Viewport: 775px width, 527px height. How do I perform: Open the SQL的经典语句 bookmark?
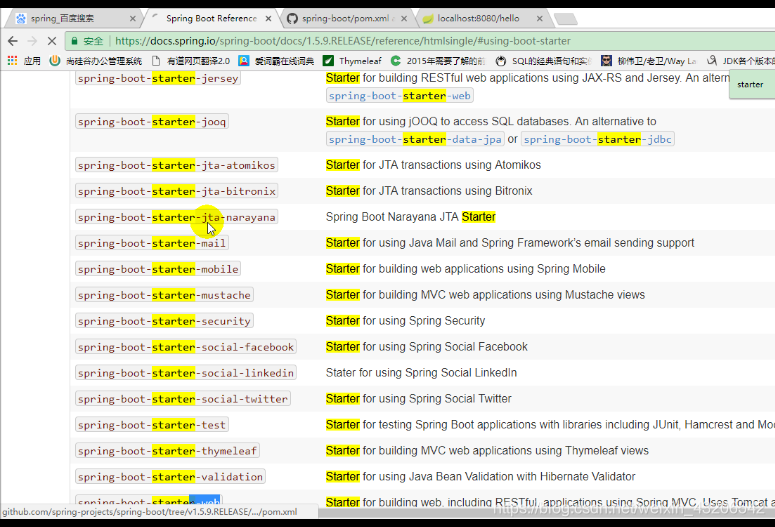[543, 61]
